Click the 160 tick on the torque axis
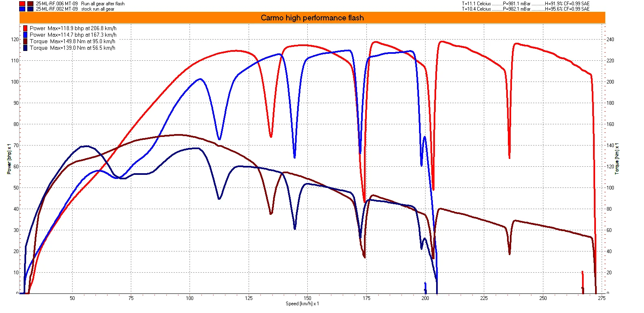 coord(610,124)
